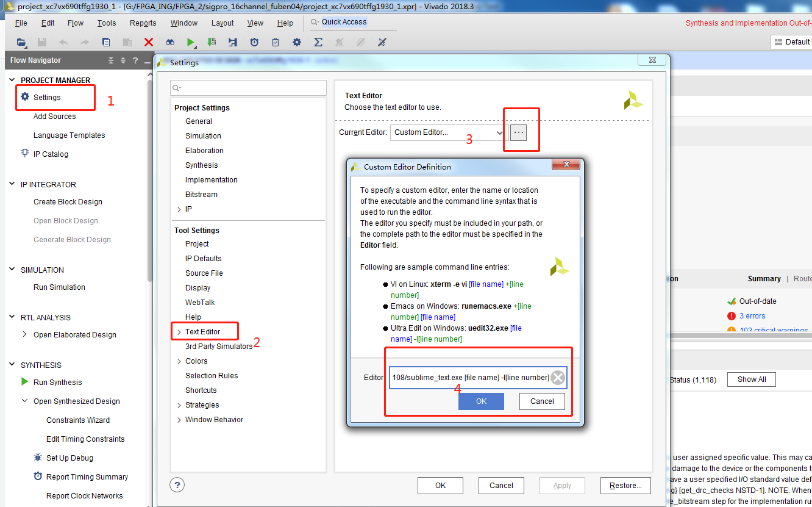Expand Window Behavior in Tool Settings

point(179,420)
